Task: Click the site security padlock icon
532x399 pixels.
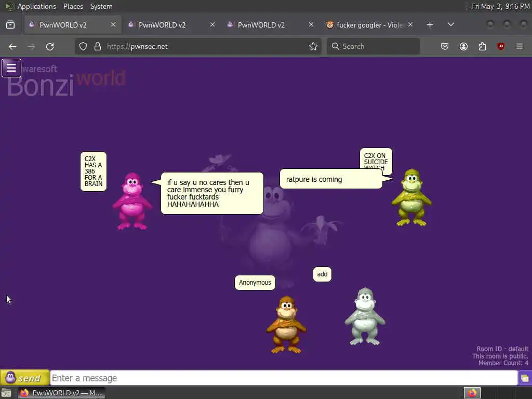Action: [x=97, y=46]
